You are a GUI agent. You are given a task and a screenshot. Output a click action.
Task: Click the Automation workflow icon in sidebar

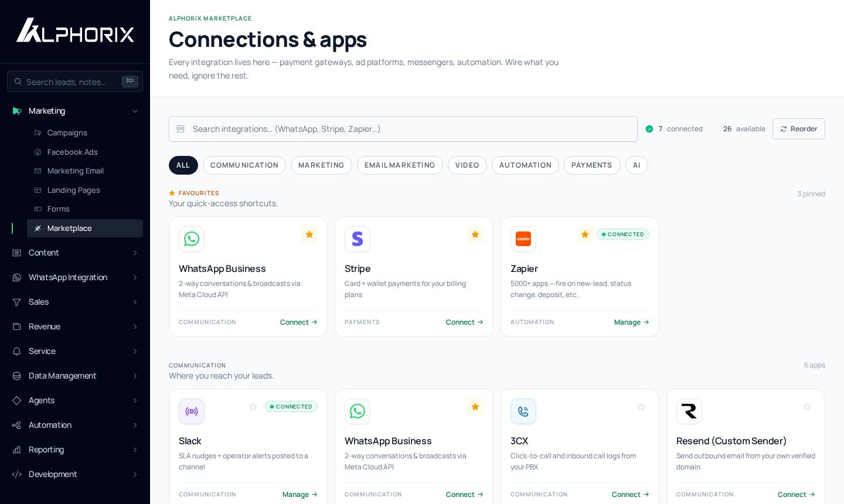tap(17, 425)
